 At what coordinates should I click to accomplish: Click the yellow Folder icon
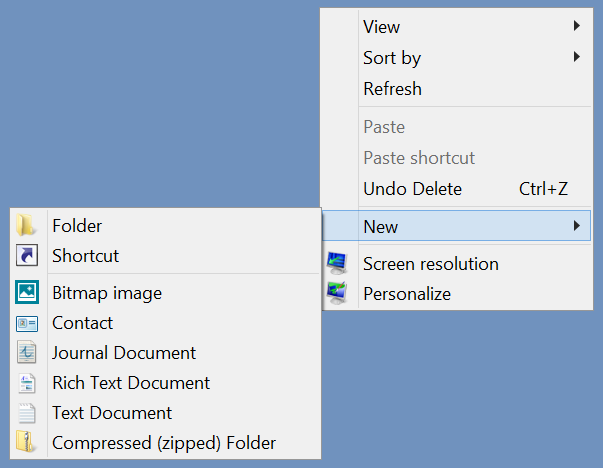[26, 225]
